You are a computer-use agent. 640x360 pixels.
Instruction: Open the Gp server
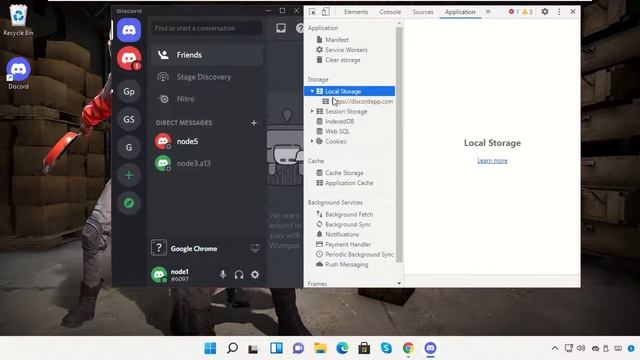tap(129, 91)
